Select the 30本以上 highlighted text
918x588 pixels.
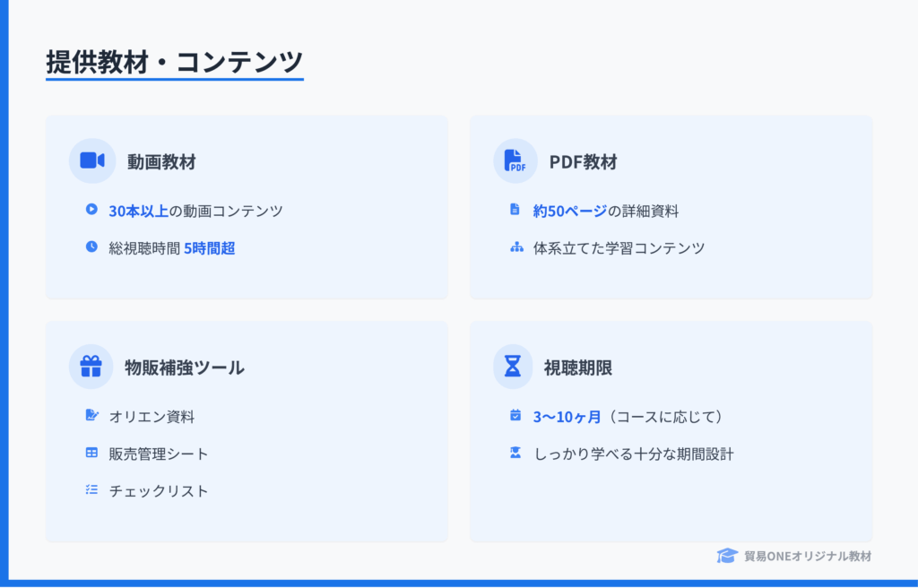(x=138, y=211)
